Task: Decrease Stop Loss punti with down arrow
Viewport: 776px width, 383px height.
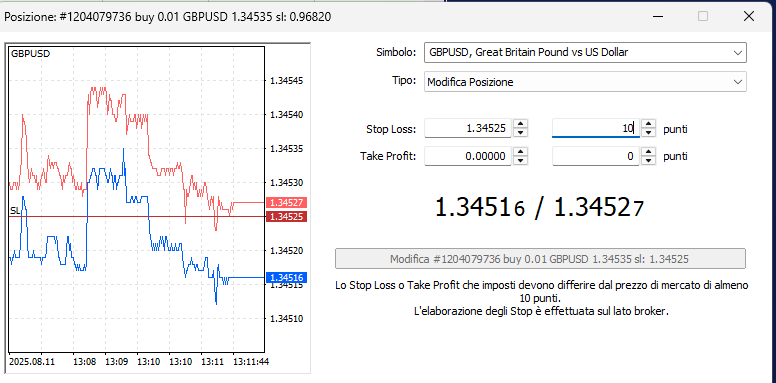Action: [x=649, y=134]
